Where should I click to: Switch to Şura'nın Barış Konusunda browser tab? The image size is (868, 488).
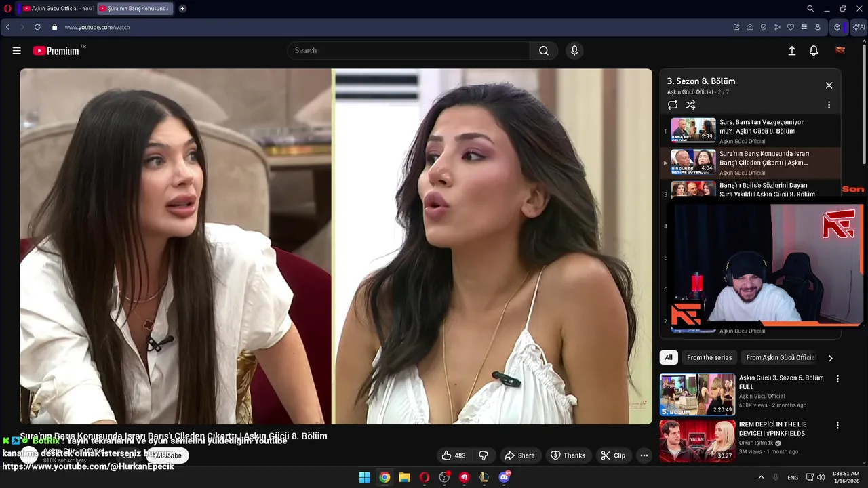(134, 8)
